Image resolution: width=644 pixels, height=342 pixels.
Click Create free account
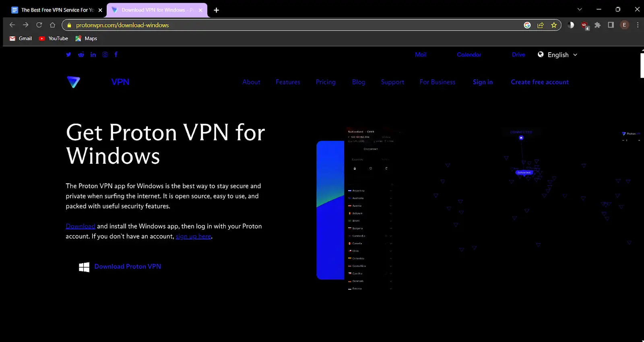(540, 82)
